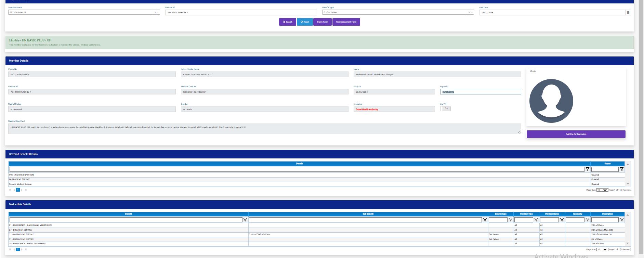644x258 pixels.
Task: Click the Provider Type filter icon
Action: (536, 220)
